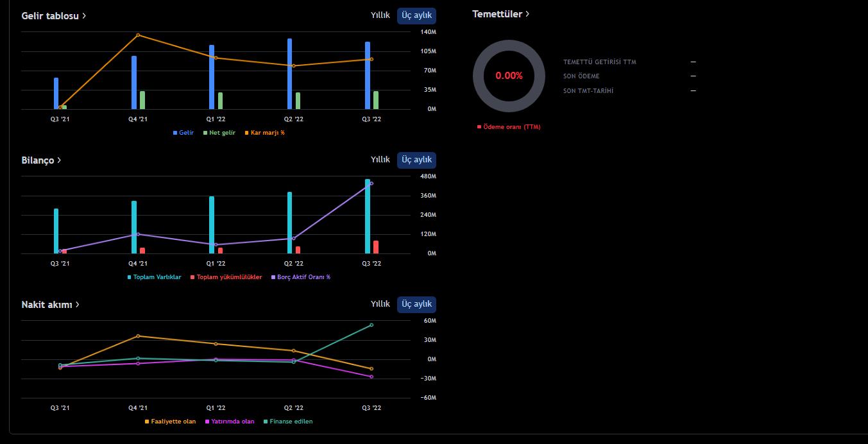Open the Bilanço section heading

pyautogui.click(x=41, y=160)
